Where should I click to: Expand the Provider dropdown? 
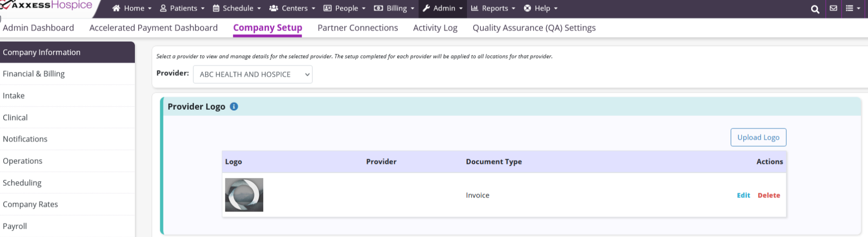click(x=253, y=75)
